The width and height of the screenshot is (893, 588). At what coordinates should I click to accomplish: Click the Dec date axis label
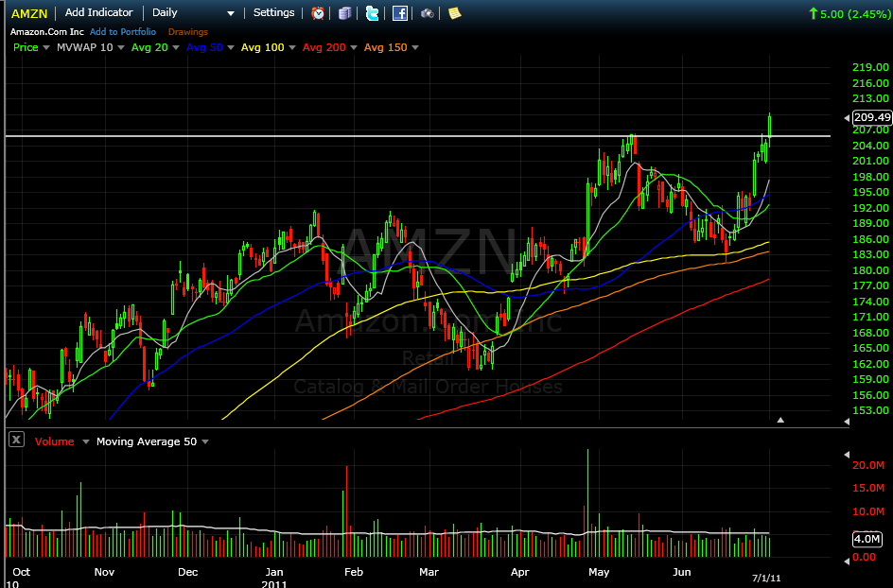[187, 572]
